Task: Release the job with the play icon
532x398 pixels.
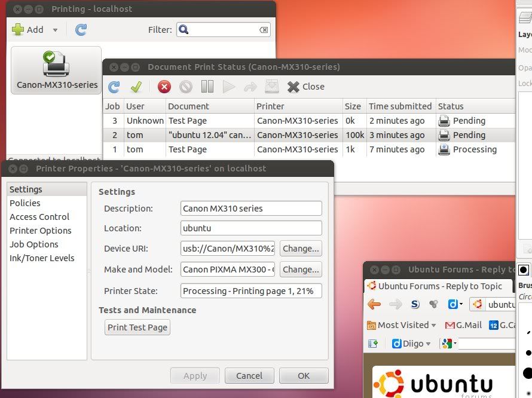Action: click(229, 87)
